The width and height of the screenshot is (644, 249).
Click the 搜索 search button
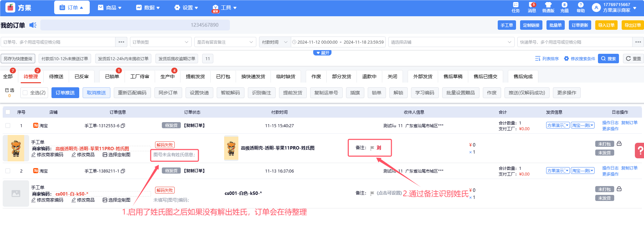pos(608,59)
